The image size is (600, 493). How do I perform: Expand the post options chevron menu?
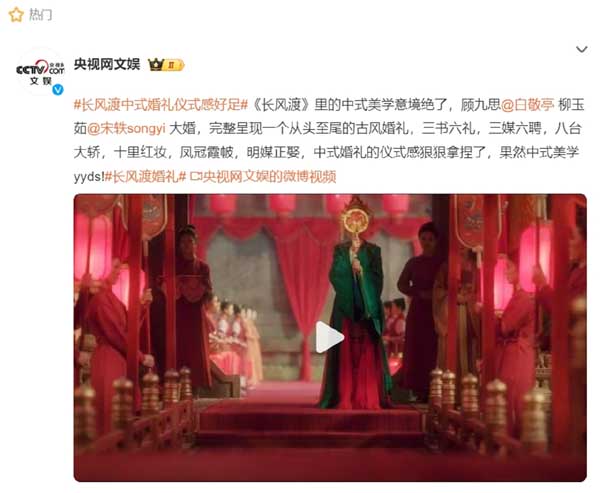582,49
